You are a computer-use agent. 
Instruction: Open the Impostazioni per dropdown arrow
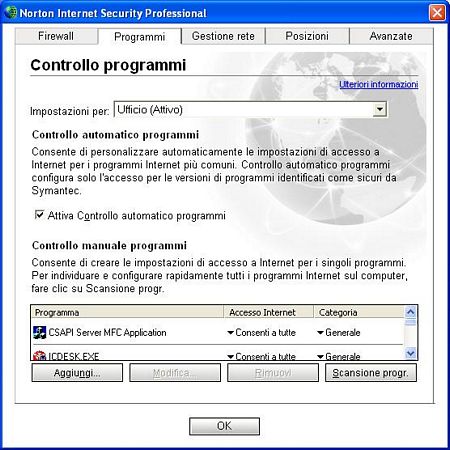point(379,109)
